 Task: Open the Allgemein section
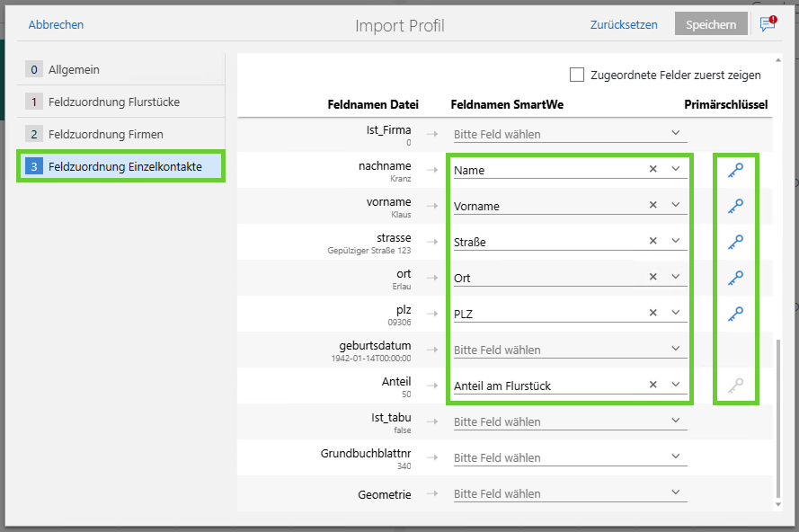coord(74,69)
